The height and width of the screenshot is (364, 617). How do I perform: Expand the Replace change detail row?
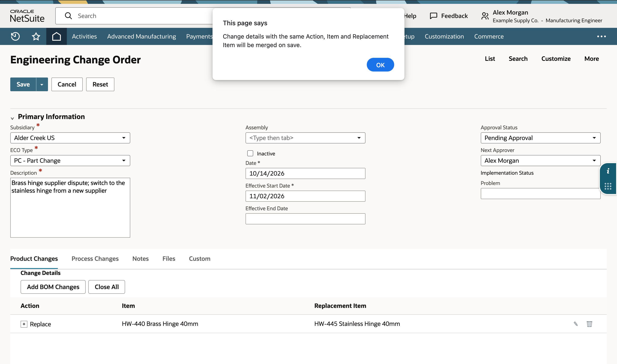24,324
